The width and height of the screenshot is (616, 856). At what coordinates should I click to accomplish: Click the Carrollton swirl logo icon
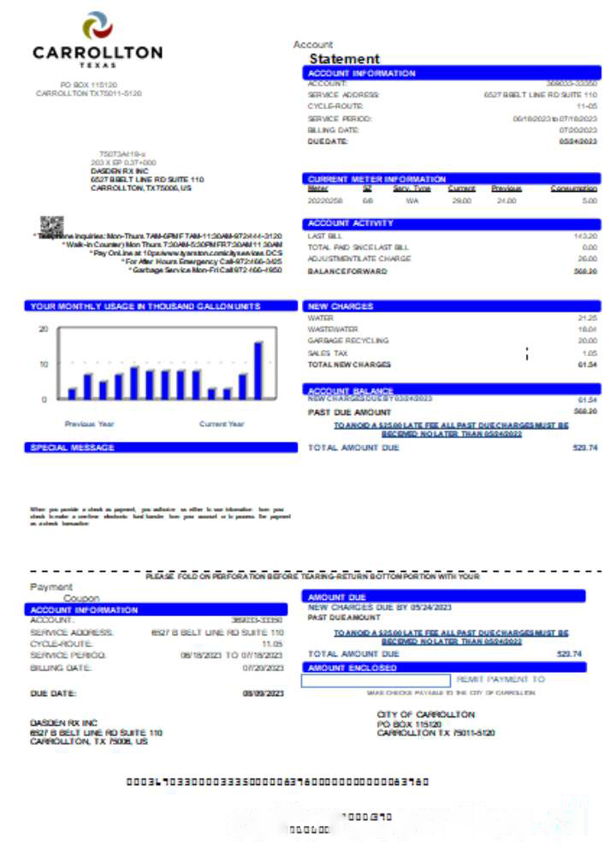click(98, 27)
